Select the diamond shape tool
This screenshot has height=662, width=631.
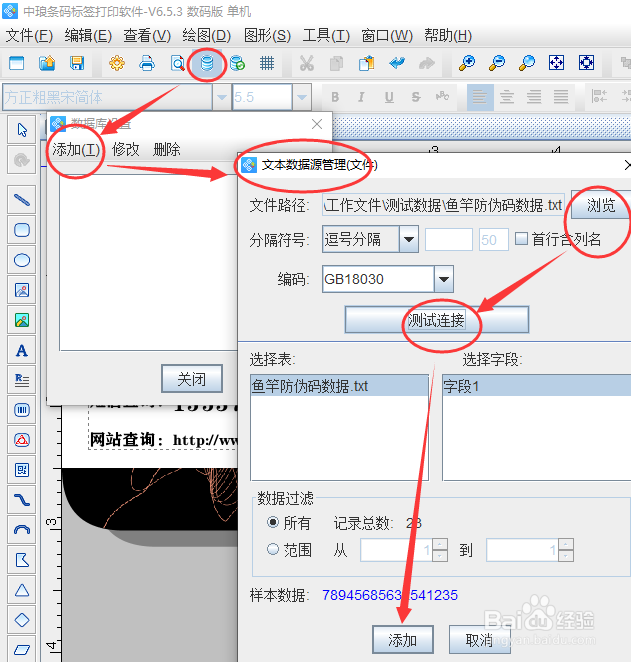(x=22, y=620)
